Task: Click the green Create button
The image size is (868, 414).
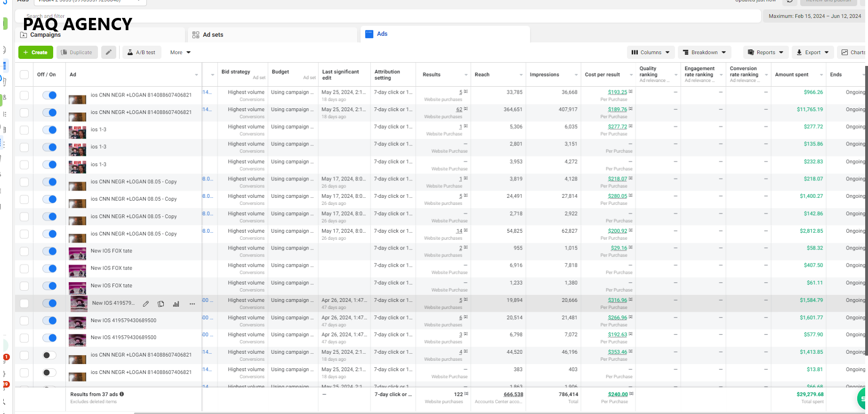Action: coord(36,52)
